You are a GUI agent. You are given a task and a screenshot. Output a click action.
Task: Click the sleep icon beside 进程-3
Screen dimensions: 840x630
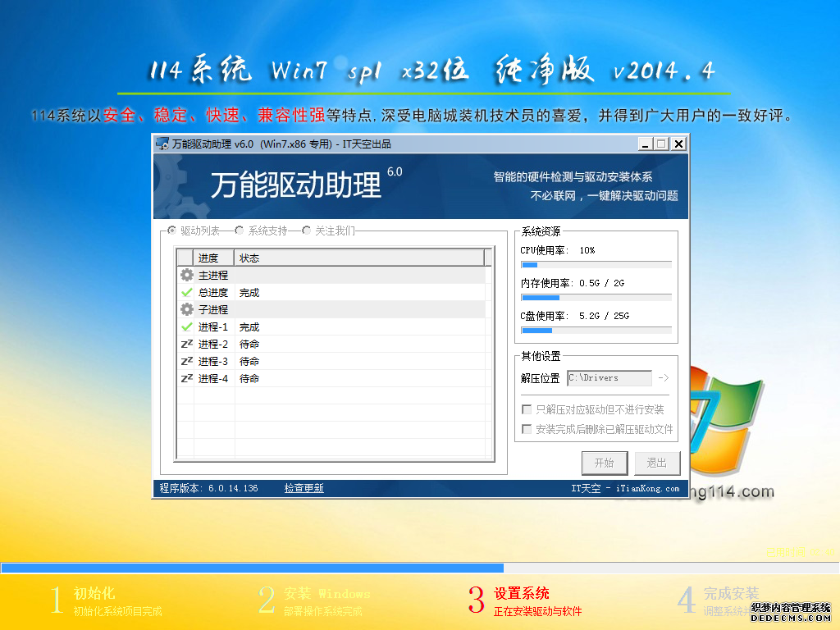[x=186, y=361]
